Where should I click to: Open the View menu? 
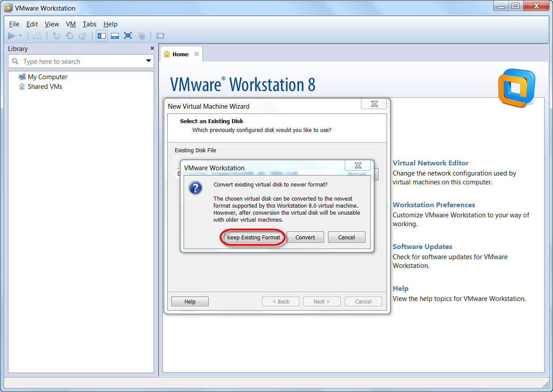pyautogui.click(x=52, y=24)
